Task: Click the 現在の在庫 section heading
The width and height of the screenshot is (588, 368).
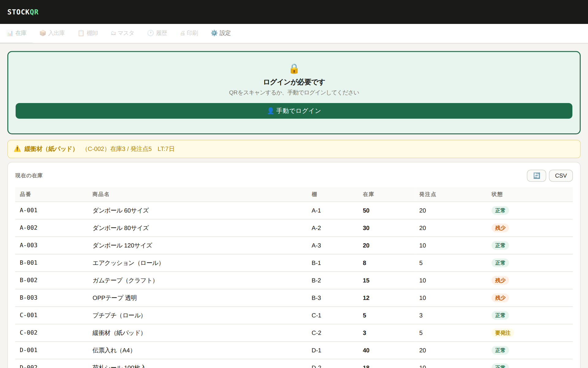Action: coord(29,175)
